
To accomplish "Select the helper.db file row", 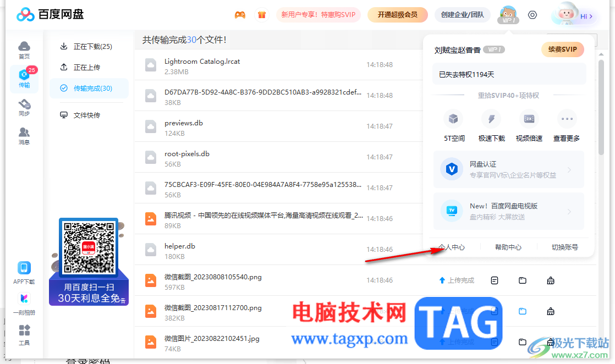I will click(279, 250).
